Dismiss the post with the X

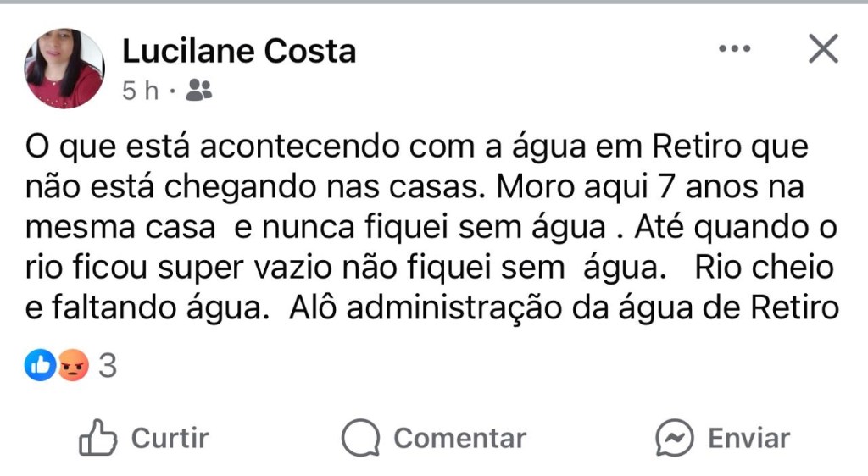[822, 50]
